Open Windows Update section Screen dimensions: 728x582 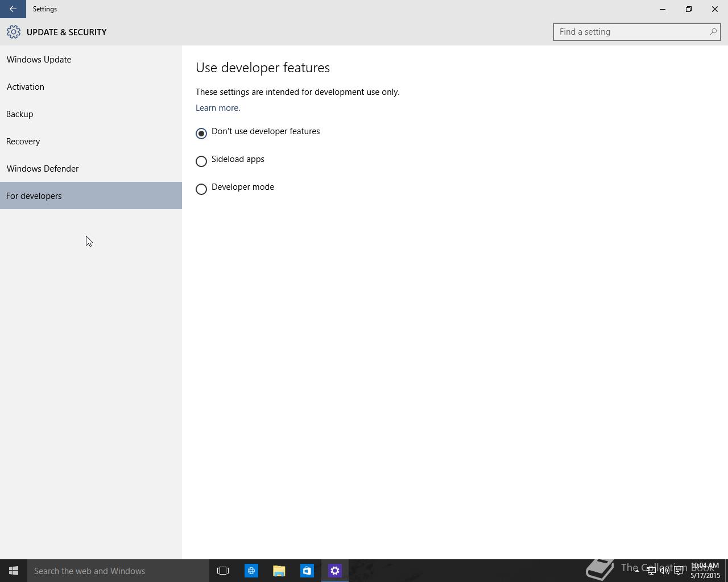[91, 59]
